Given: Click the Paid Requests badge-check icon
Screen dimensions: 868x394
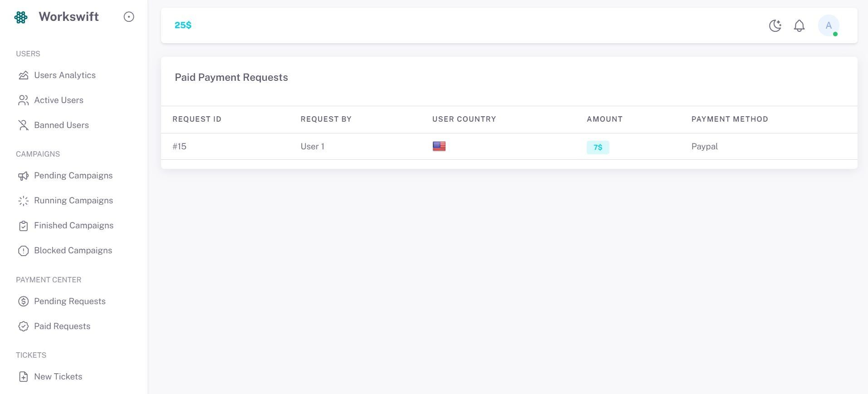Looking at the screenshot, I should point(23,326).
